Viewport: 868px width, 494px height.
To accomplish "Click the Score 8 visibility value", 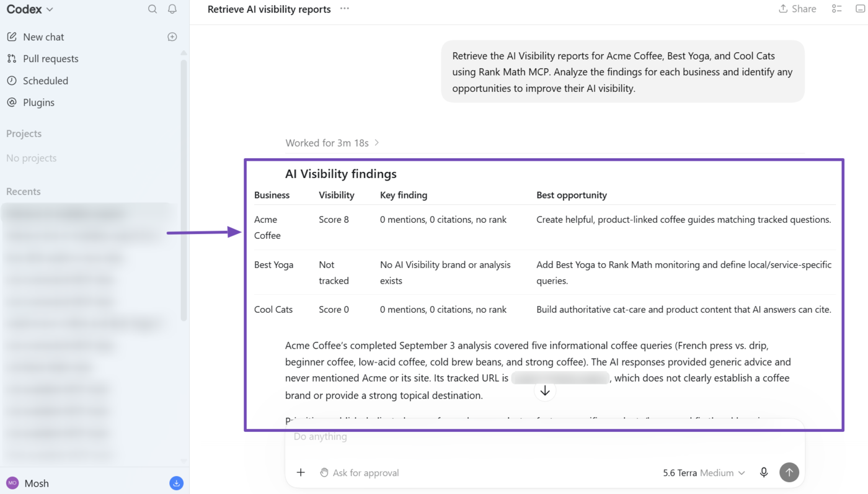I will [334, 219].
